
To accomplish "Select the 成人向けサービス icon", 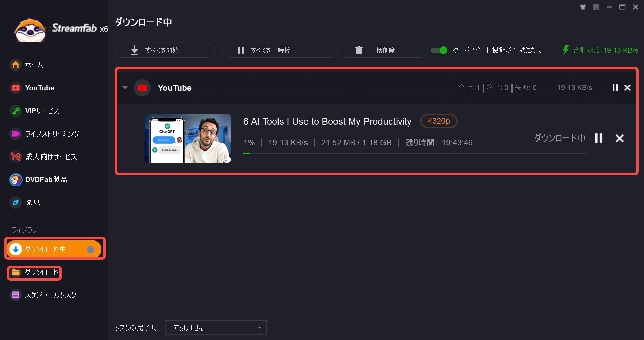I will pos(16,157).
